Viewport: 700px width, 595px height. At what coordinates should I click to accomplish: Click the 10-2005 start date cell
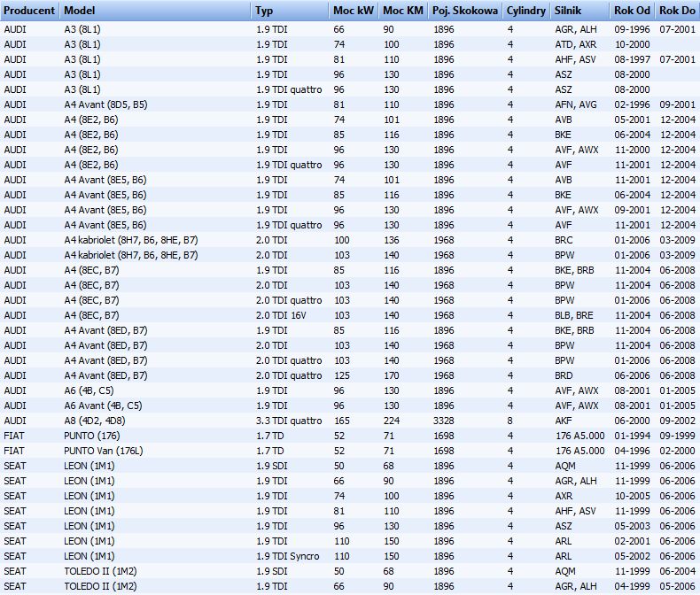pos(632,496)
